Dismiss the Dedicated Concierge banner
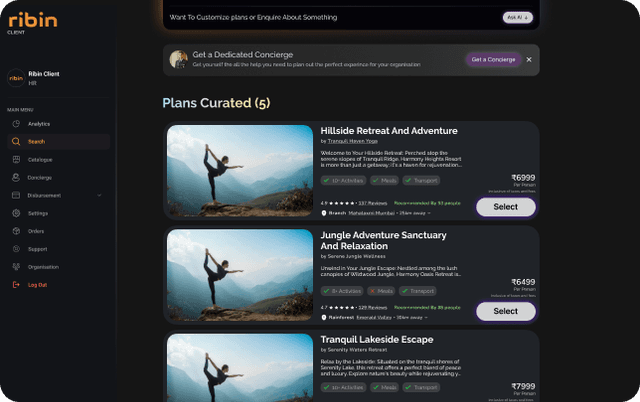The image size is (640, 402). (x=529, y=60)
